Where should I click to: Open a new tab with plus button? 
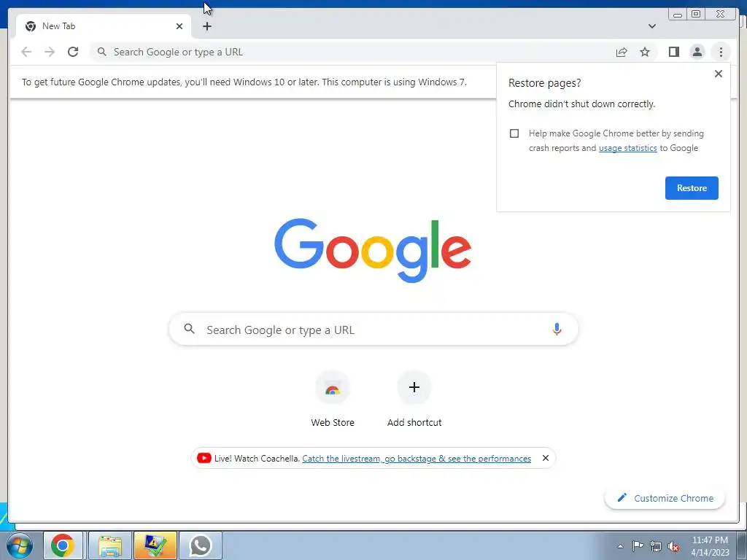click(206, 26)
